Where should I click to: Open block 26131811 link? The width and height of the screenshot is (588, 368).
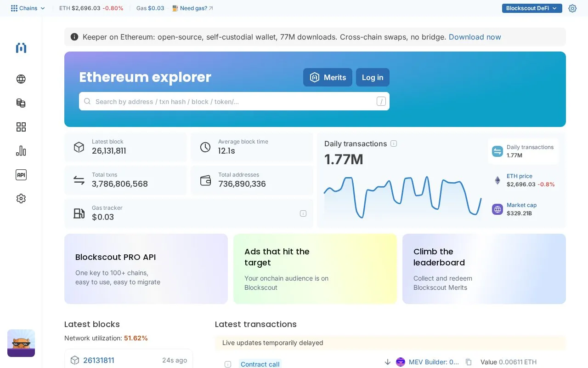coord(99,360)
